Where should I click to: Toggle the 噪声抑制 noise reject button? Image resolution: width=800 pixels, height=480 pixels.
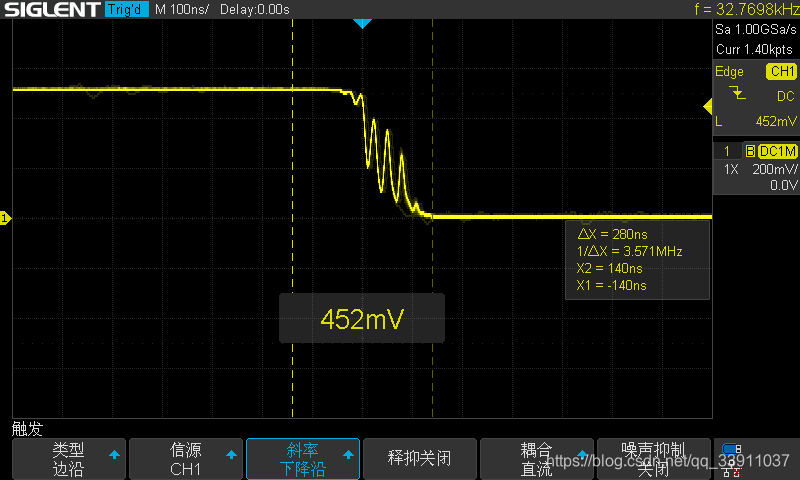click(654, 459)
